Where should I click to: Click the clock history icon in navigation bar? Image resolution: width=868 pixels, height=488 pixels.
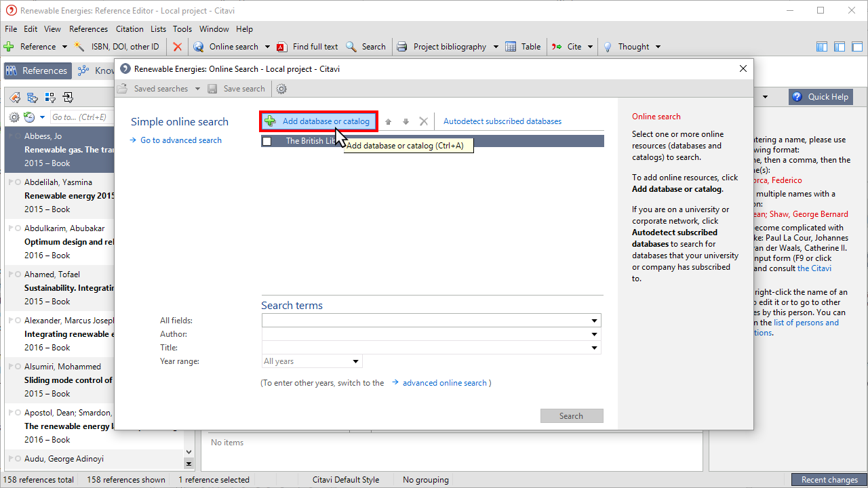tap(29, 117)
